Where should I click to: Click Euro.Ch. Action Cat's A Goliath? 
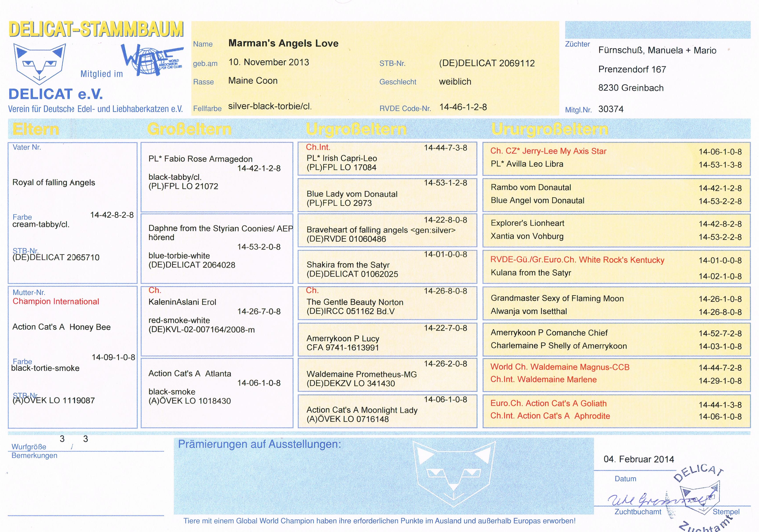548,404
